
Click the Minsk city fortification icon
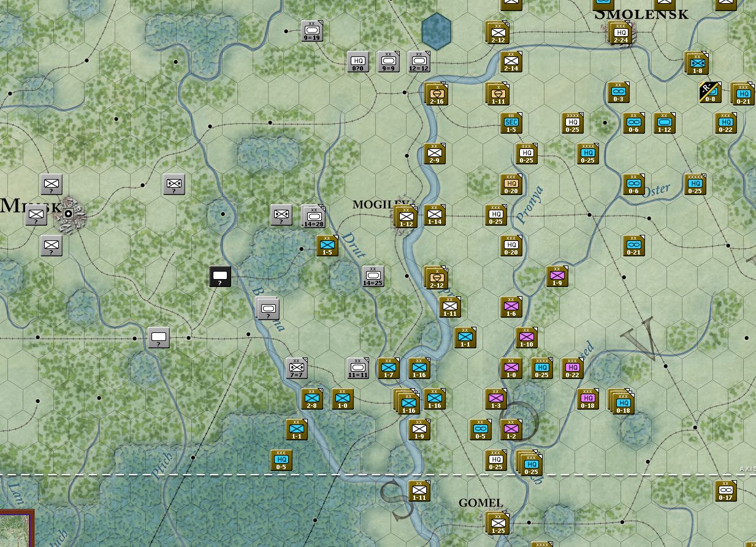point(69,214)
